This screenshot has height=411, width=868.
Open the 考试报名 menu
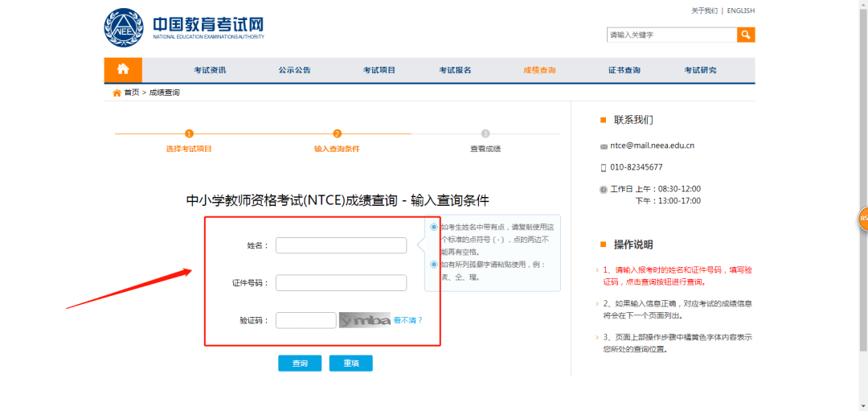[455, 70]
